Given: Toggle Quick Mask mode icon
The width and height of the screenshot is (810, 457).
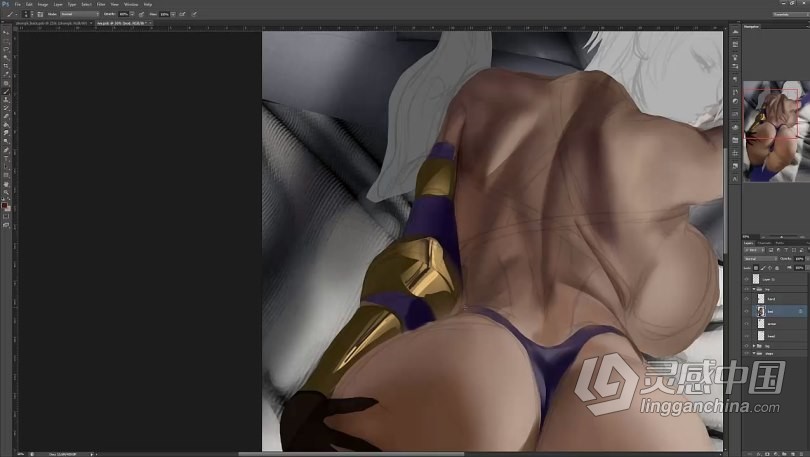Looking at the screenshot, I should click(6, 217).
